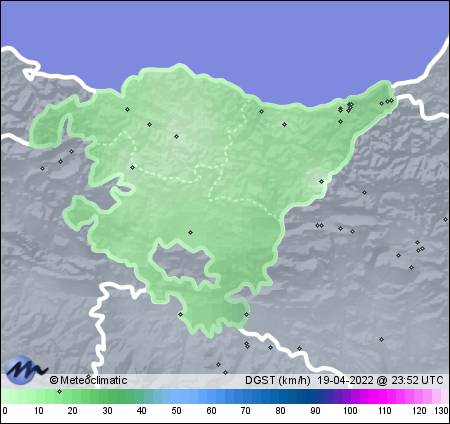
Task: Pick the dark navy 90 km/h scale color
Action: (x=315, y=397)
